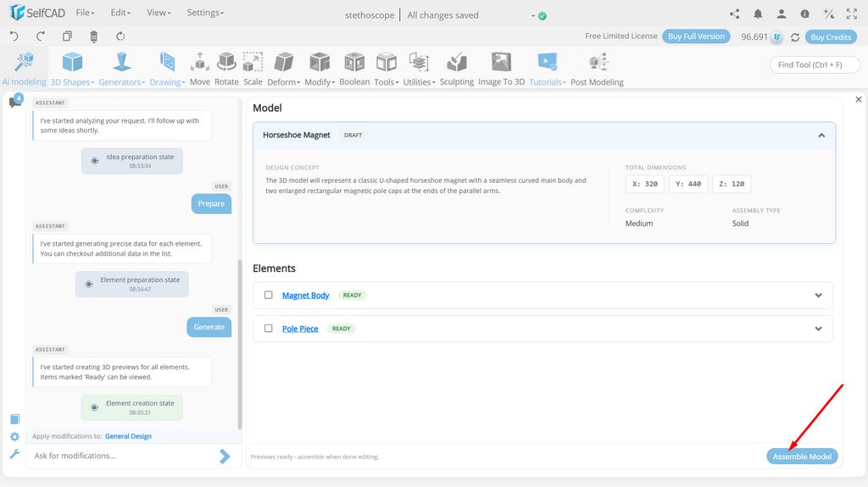
Task: Open the Tutorials dropdown label
Action: (547, 82)
